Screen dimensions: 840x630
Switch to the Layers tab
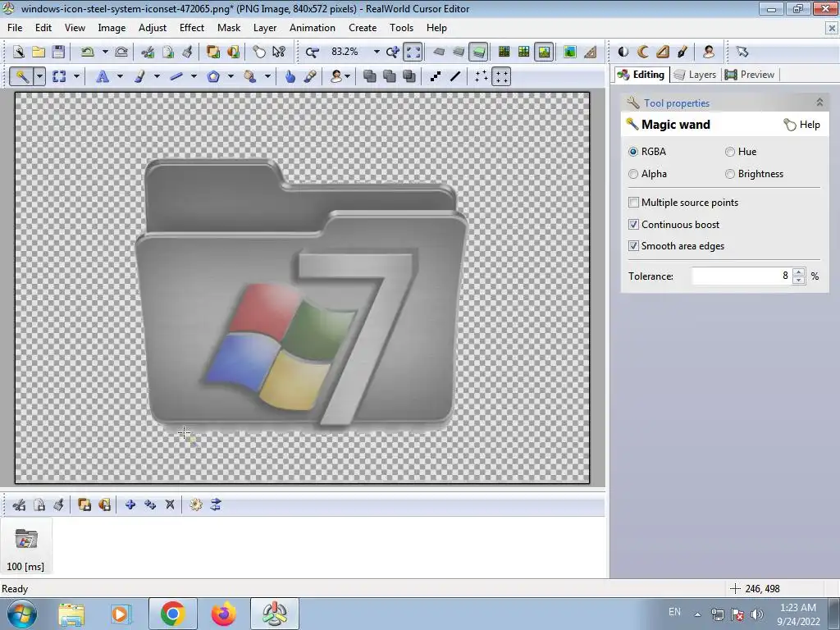(x=696, y=75)
